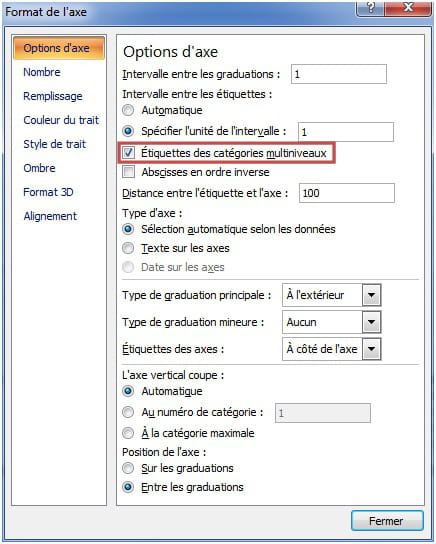This screenshot has width=436, height=544.
Task: Choose Sur les graduations axis position
Action: pyautogui.click(x=128, y=468)
